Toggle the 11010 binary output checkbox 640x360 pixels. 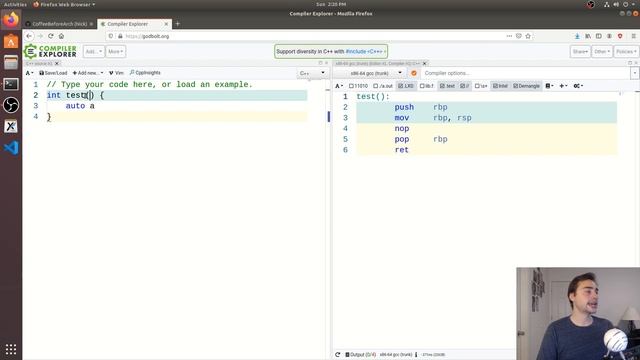tap(358, 86)
